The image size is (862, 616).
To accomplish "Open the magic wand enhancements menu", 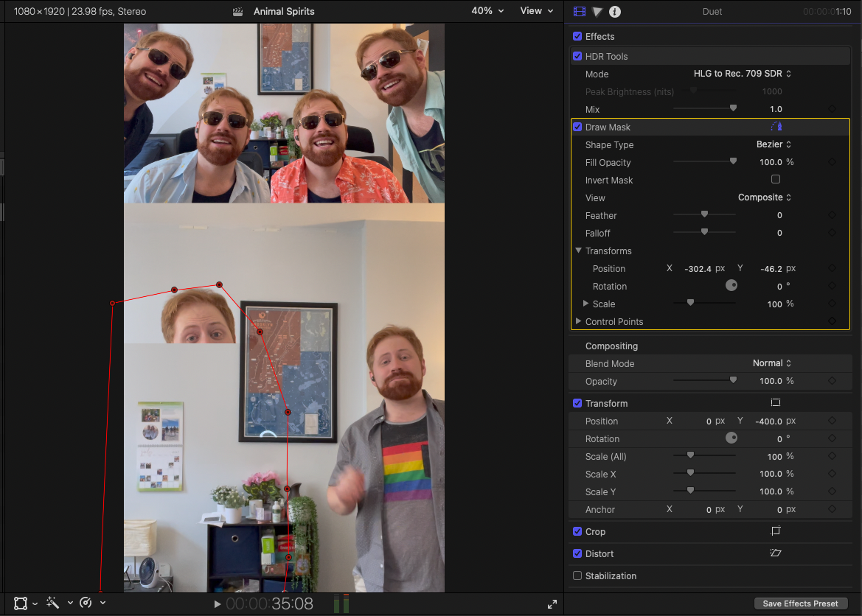I will (53, 603).
